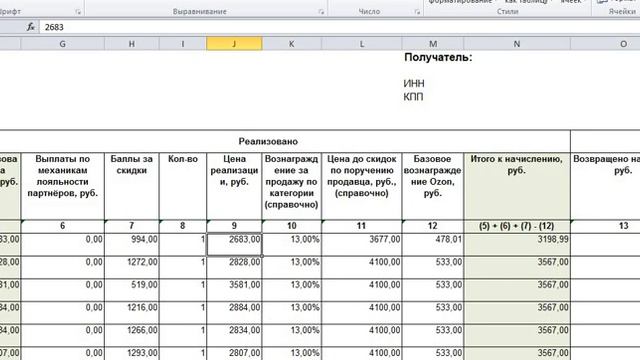Click the 'Цена реализации, руб.' header cell
The width and height of the screenshot is (640, 360).
[234, 186]
